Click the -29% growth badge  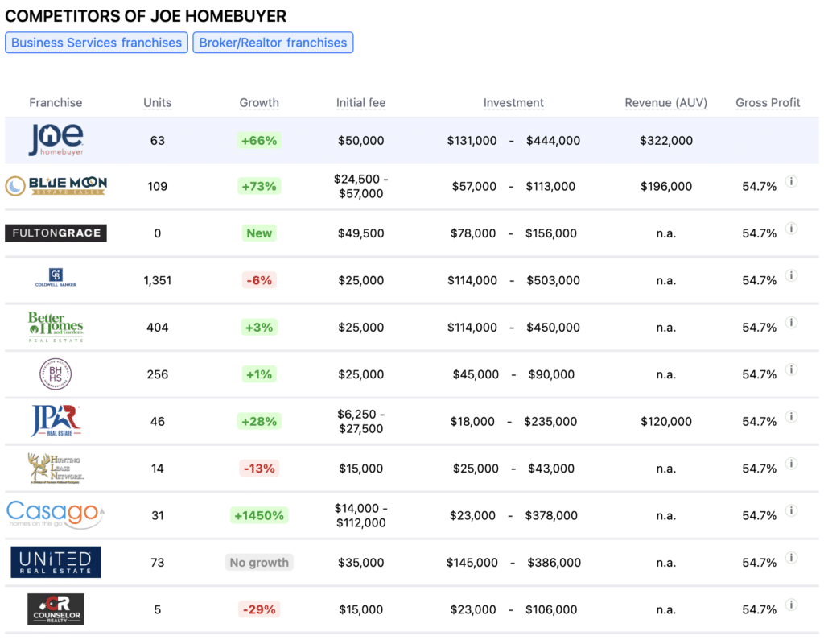259,609
